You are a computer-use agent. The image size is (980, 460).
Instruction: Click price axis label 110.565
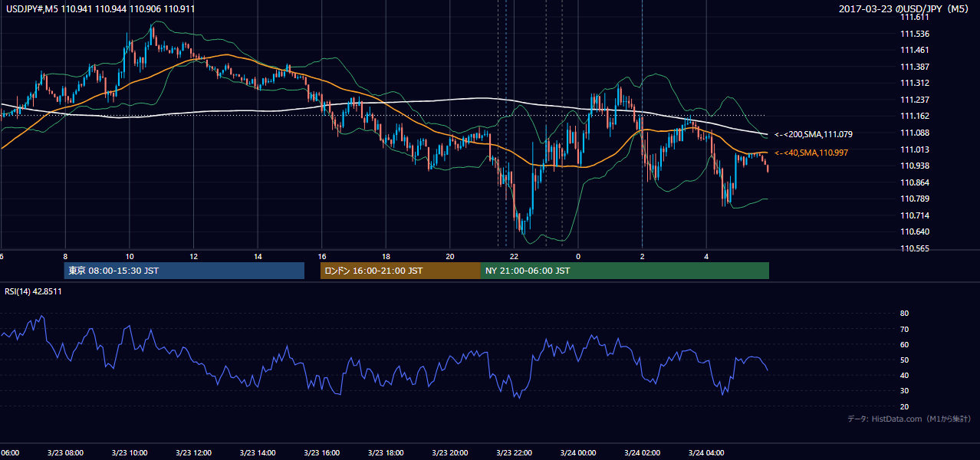(x=915, y=248)
